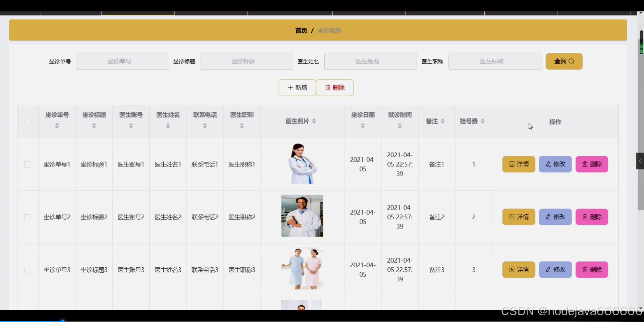Sort by 坐诊单号 column arrows
The image size is (644, 322).
pyautogui.click(x=57, y=126)
